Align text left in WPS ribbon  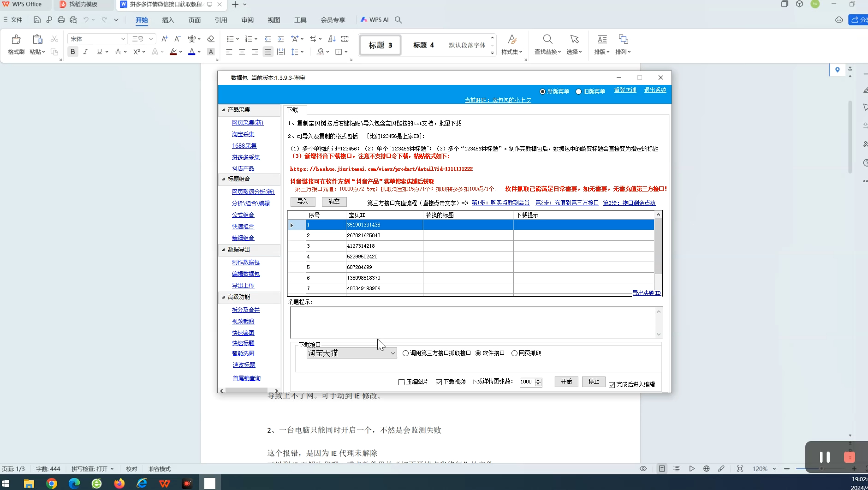tap(229, 52)
